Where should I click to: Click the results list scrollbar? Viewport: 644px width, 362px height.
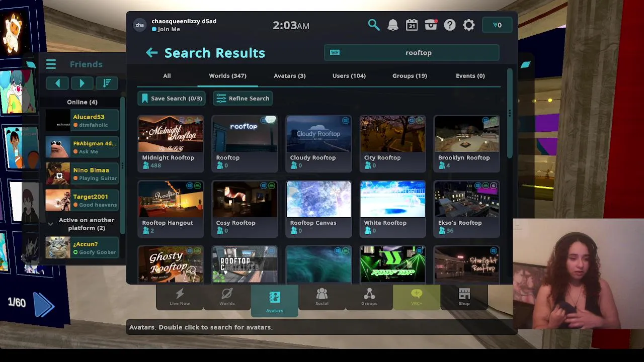pyautogui.click(x=509, y=113)
